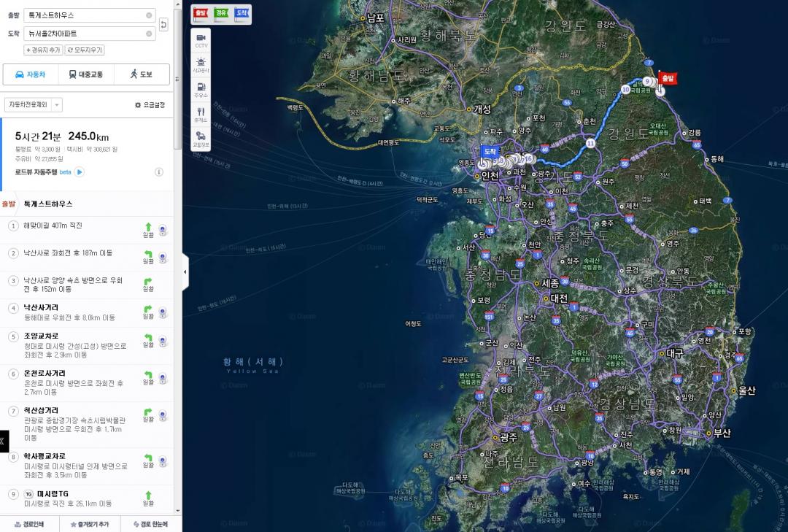Show 교통정보 traffic info on map
The width and height of the screenshot is (788, 532).
(201, 139)
